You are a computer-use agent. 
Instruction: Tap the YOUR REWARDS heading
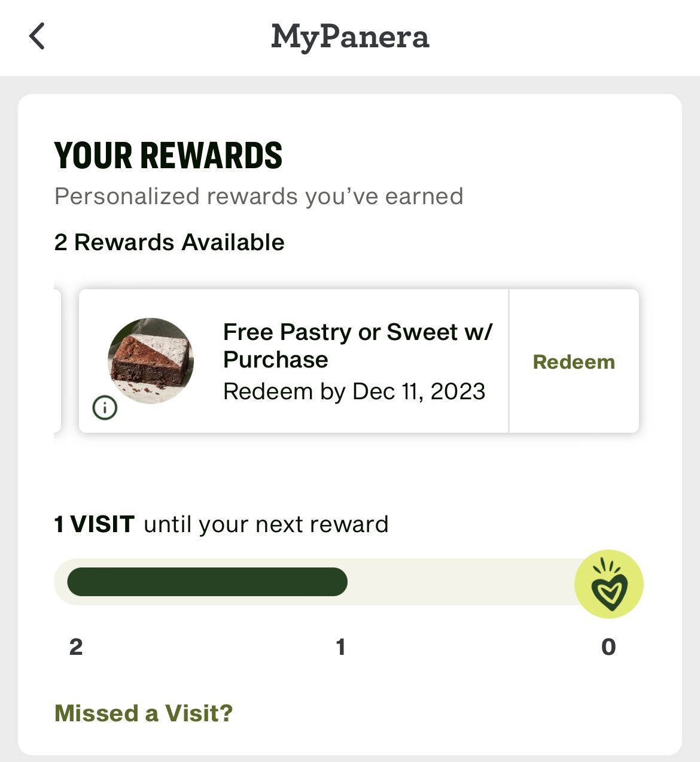pyautogui.click(x=168, y=156)
